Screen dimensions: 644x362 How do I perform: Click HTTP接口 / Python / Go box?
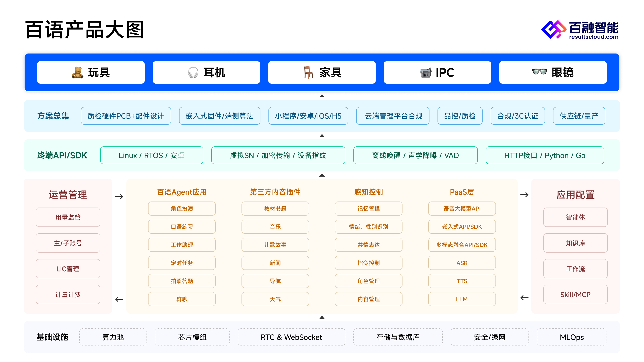545,155
